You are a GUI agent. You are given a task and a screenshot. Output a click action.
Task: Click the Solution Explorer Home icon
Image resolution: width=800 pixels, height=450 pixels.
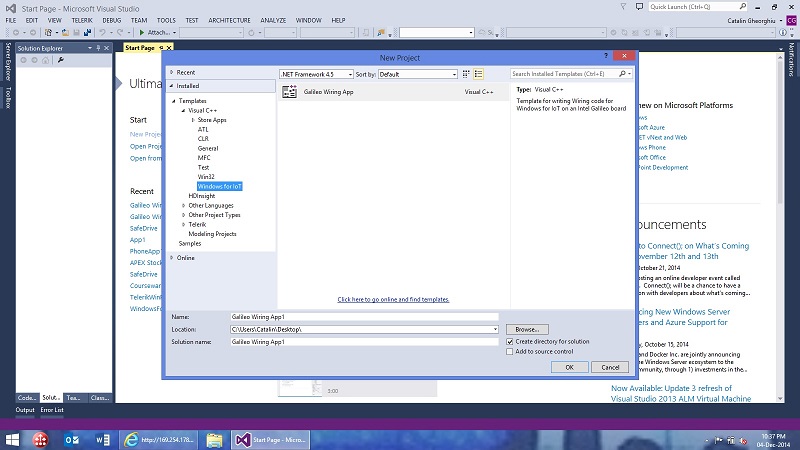tap(45, 60)
